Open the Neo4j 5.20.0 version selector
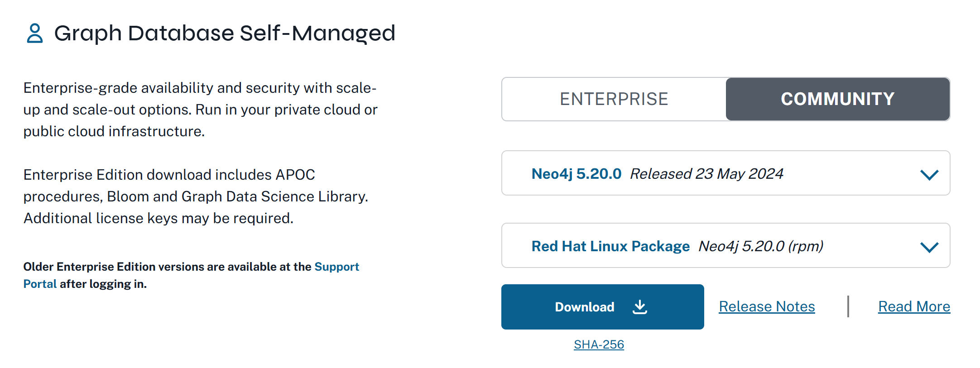Image resolution: width=980 pixels, height=368 pixels. (x=576, y=174)
